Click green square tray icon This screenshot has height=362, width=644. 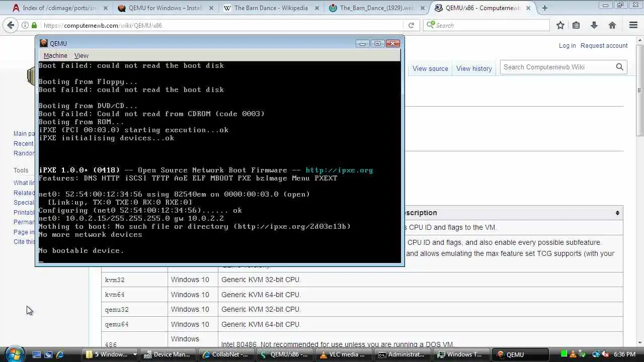[x=565, y=354]
